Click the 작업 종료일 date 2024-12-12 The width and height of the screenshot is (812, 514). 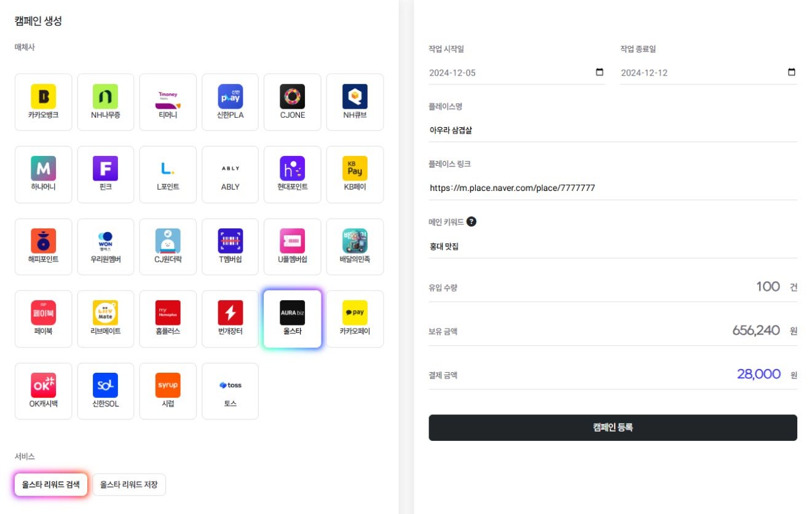tap(644, 72)
